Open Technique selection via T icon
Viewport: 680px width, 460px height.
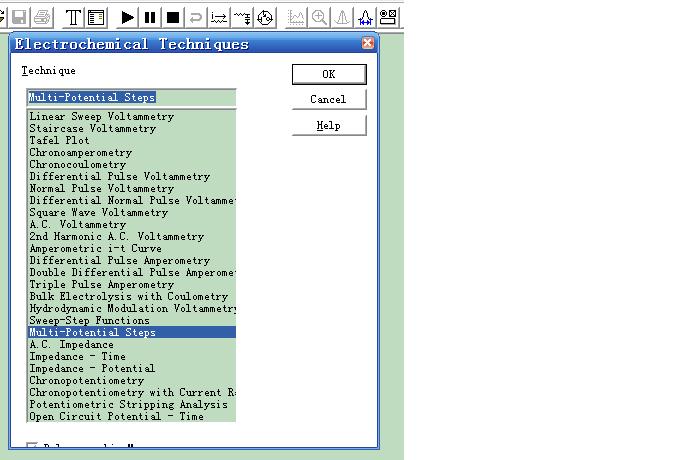tap(73, 17)
